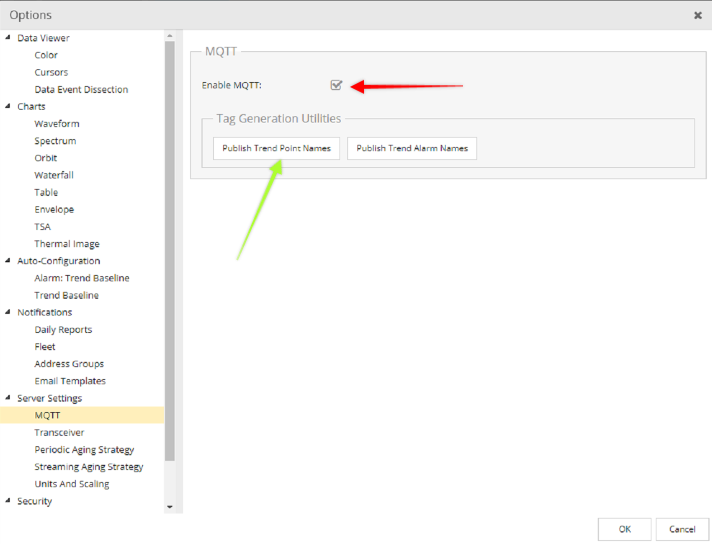Select Streaming Aging Strategy item
Viewport: 712px width, 544px height.
coord(89,467)
